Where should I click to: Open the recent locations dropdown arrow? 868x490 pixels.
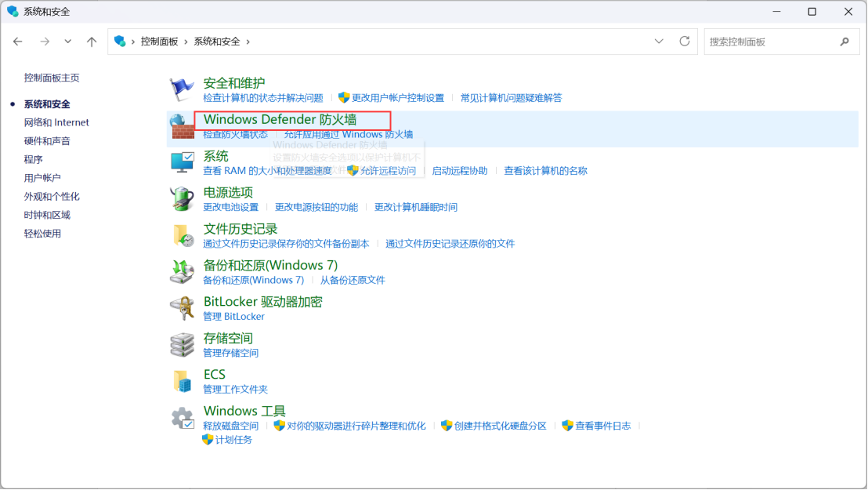click(x=67, y=42)
